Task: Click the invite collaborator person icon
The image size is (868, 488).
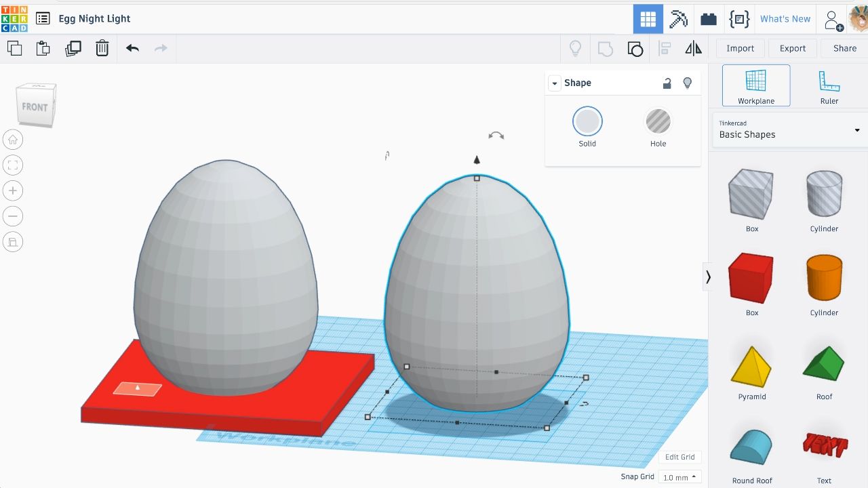Action: coord(833,20)
